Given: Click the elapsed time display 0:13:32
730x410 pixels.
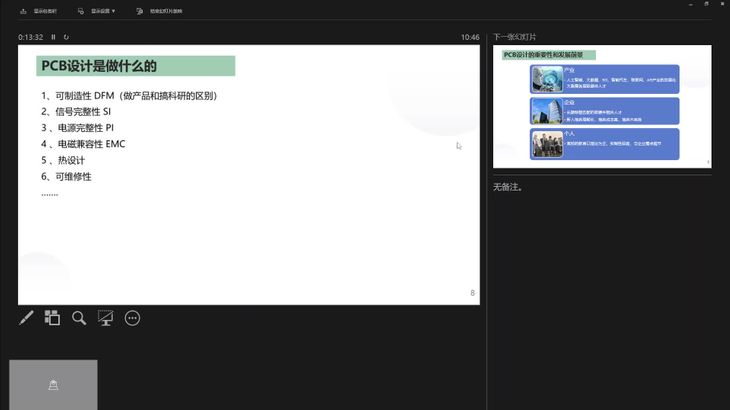Looking at the screenshot, I should click(31, 37).
